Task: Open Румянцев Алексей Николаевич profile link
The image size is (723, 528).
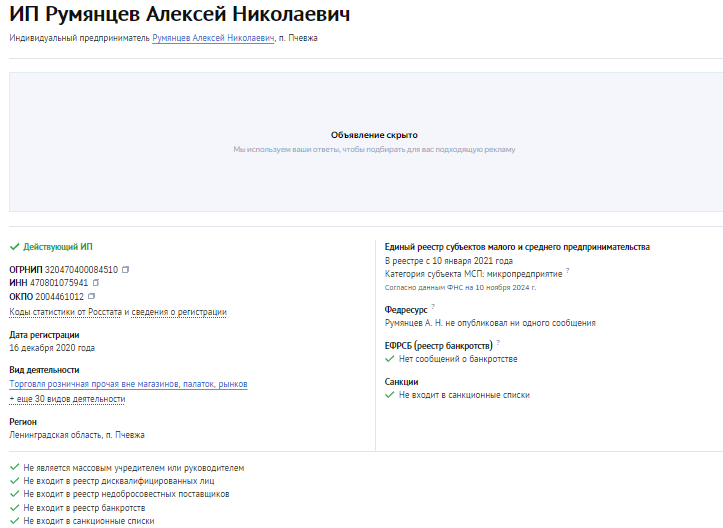Action: pyautogui.click(x=213, y=38)
